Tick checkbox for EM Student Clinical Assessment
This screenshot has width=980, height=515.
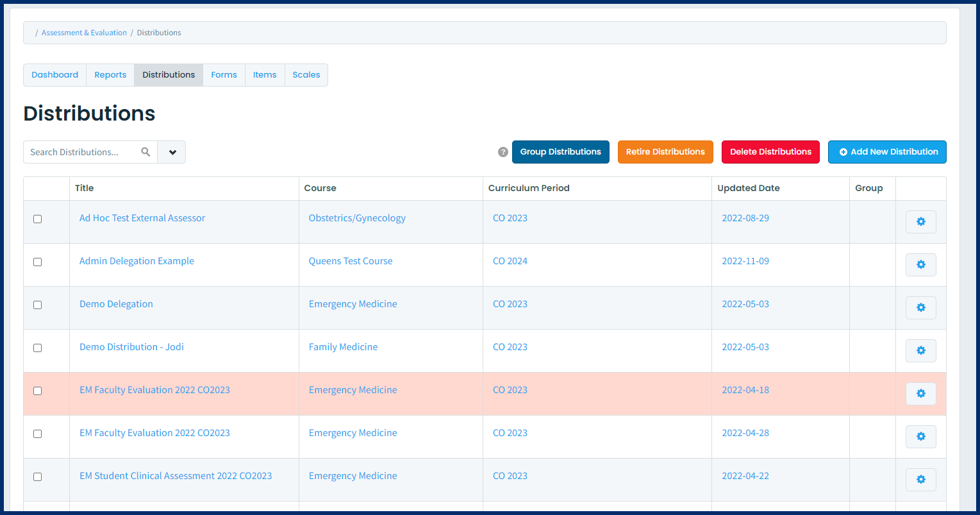pos(37,477)
